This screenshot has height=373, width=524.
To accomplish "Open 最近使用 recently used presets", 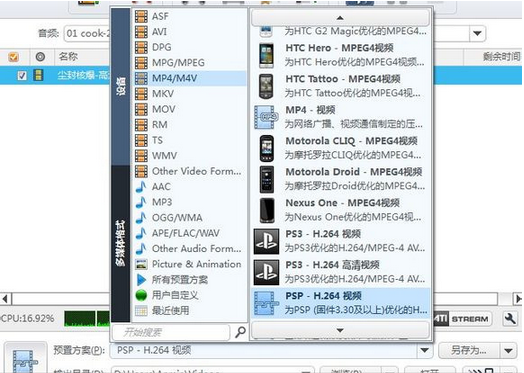I will point(189,310).
